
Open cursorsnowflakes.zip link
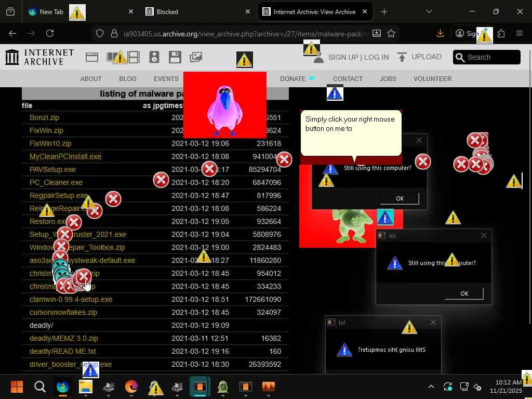tap(63, 312)
